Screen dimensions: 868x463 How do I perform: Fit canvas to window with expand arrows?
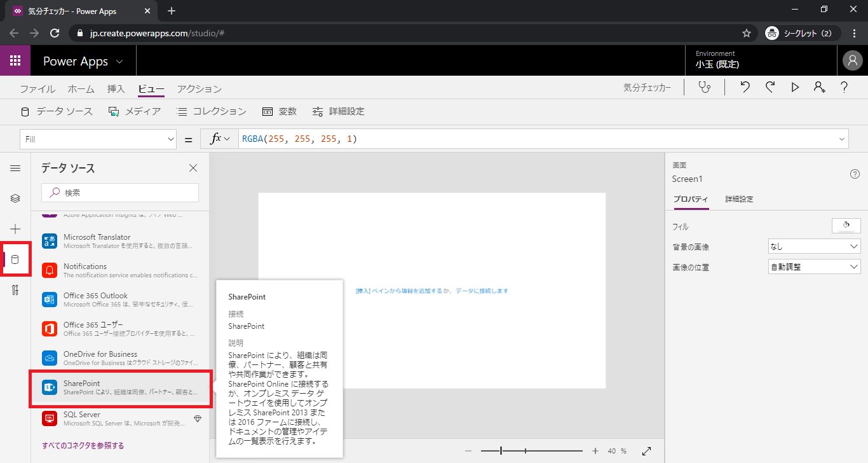tap(647, 451)
